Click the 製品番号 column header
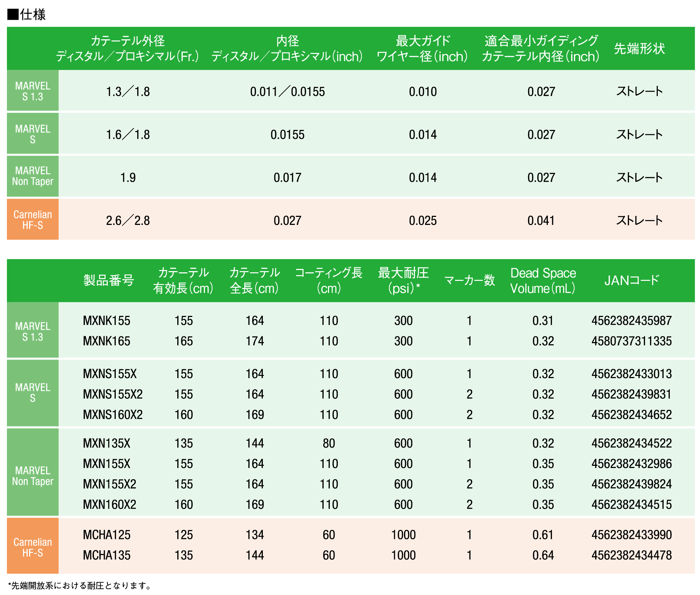The width and height of the screenshot is (700, 595). coord(108,280)
